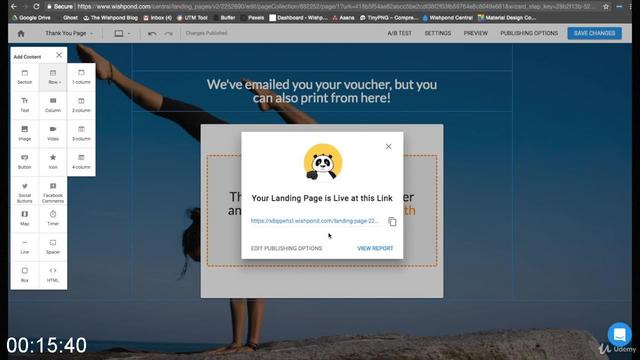This screenshot has height=360, width=640.
Task: Reload the browser page
Action: 36,7
